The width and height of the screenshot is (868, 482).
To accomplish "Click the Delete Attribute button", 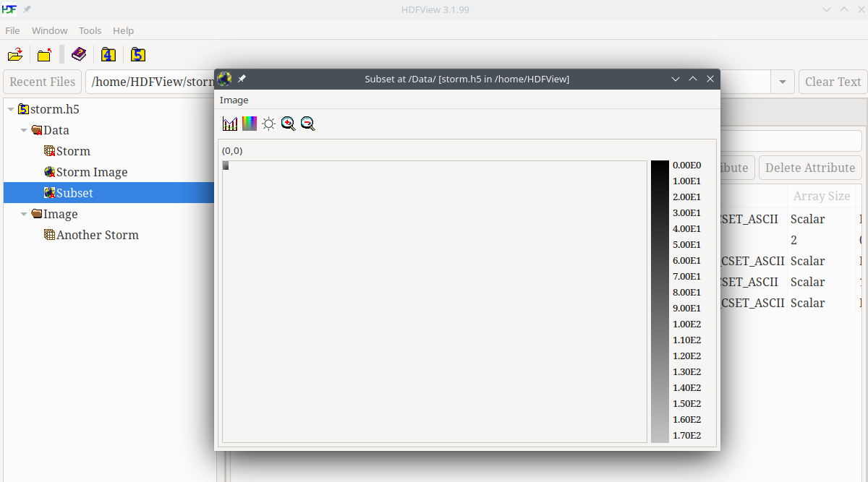I will pos(809,168).
